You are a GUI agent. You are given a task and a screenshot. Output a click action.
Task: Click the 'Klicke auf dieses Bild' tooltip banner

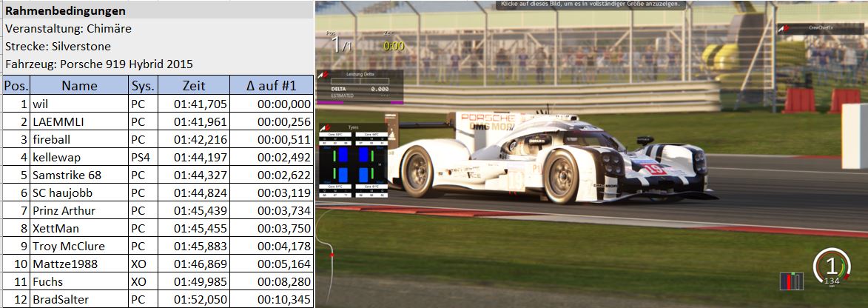(x=591, y=4)
